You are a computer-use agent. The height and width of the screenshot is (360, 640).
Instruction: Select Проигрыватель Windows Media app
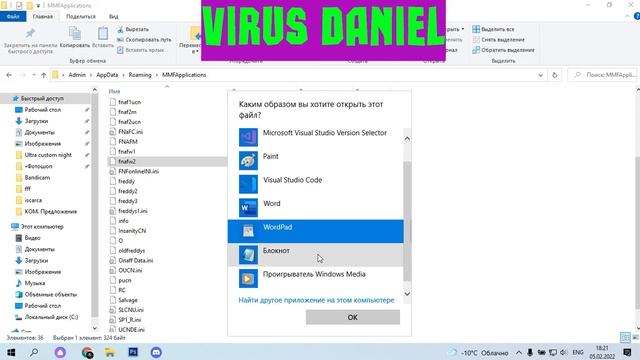[x=316, y=278]
